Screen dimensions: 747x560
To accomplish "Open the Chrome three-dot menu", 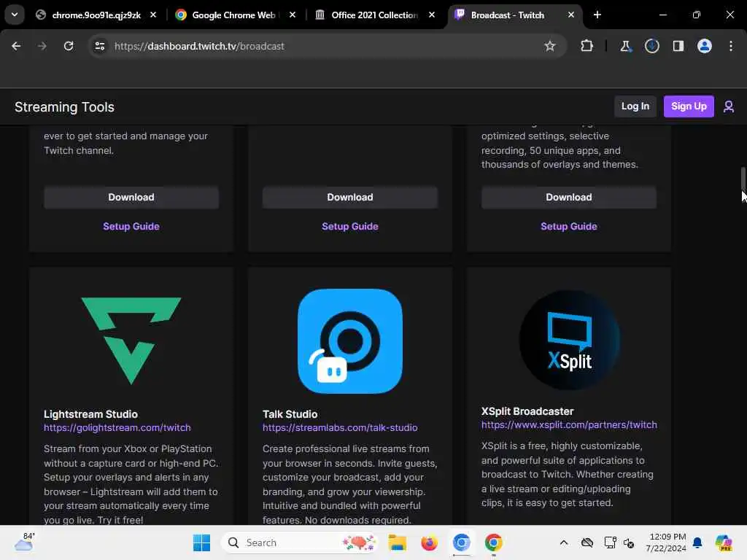I will point(731,46).
